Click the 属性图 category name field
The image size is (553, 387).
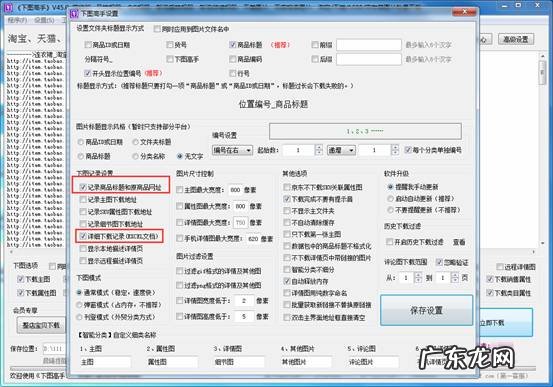pos(172,362)
